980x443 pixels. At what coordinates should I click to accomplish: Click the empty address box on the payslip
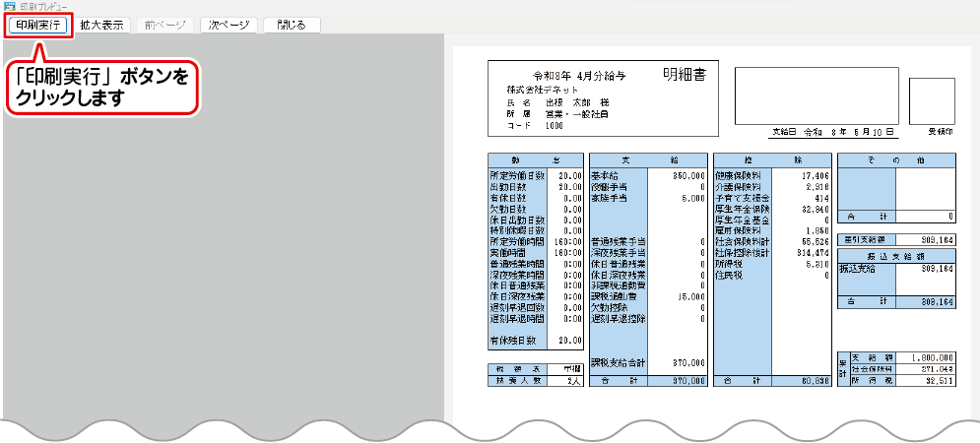coord(816,95)
